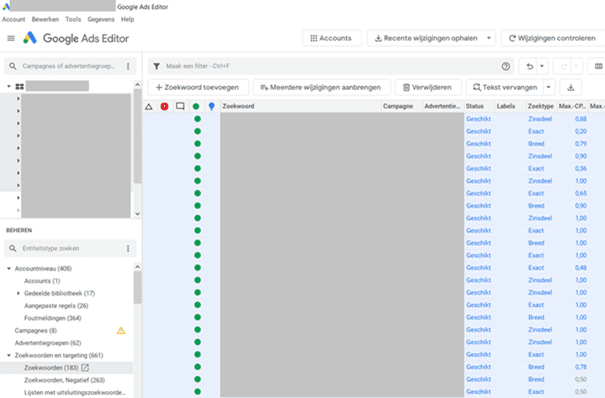
Task: Open entity type search three-dot menu
Action: 128,248
